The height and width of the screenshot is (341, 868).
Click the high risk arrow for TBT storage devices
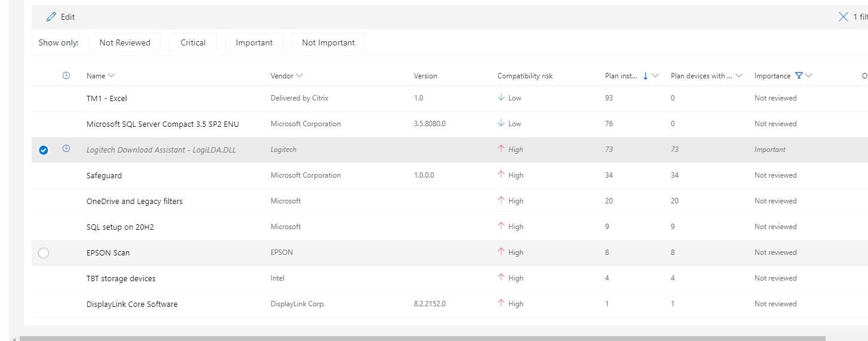click(501, 278)
